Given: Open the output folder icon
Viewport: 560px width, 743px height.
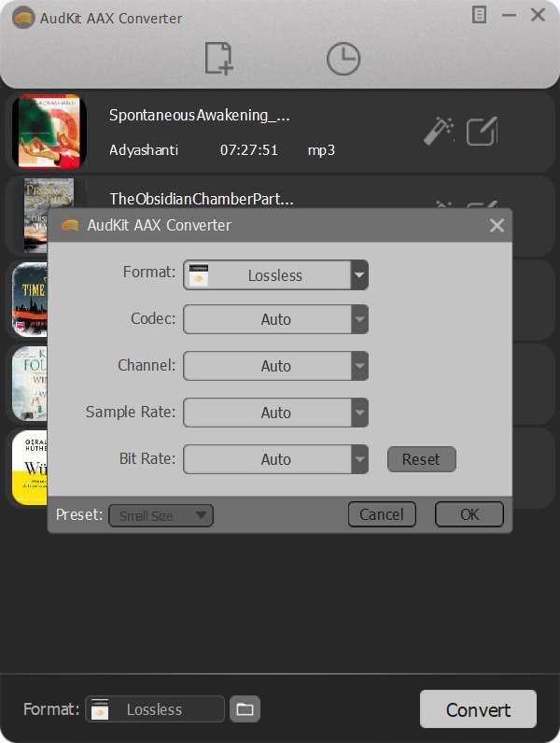Looking at the screenshot, I should [245, 709].
